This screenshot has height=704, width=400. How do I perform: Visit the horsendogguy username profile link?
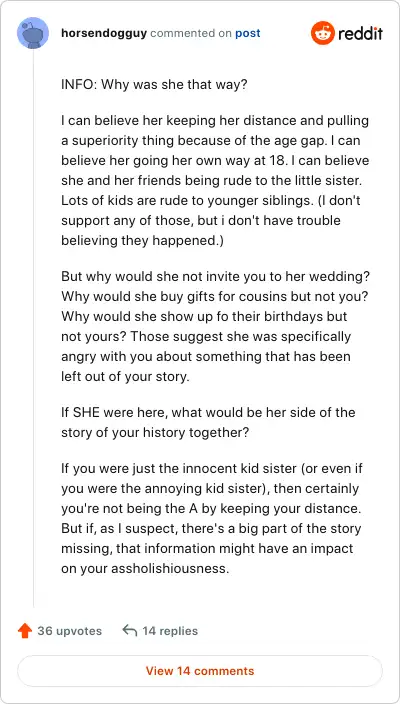tap(104, 34)
